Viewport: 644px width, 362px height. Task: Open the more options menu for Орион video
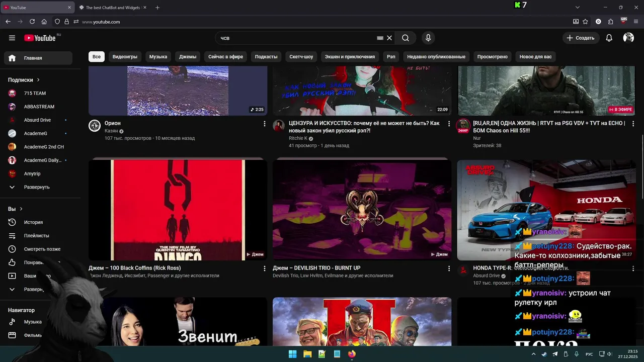tap(265, 123)
